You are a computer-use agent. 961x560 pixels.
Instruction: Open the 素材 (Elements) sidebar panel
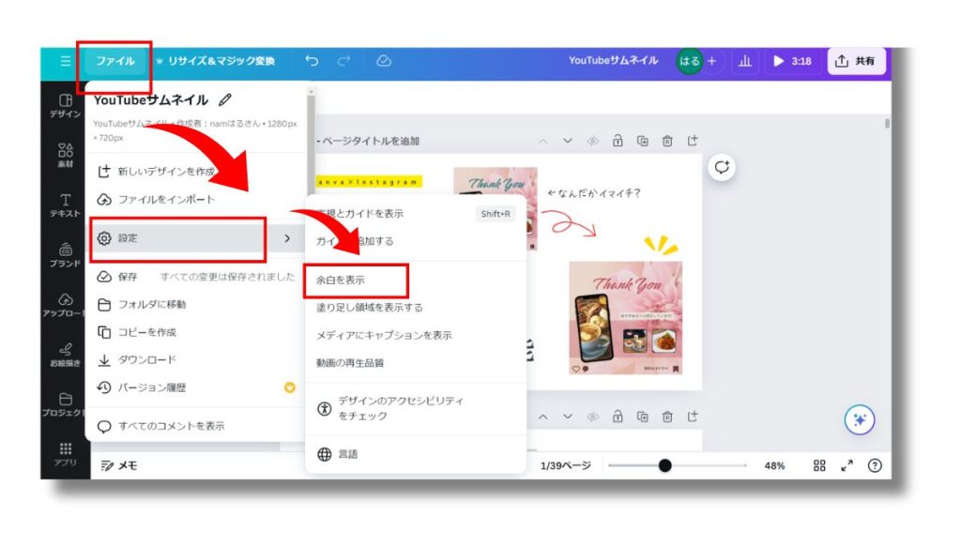click(65, 155)
